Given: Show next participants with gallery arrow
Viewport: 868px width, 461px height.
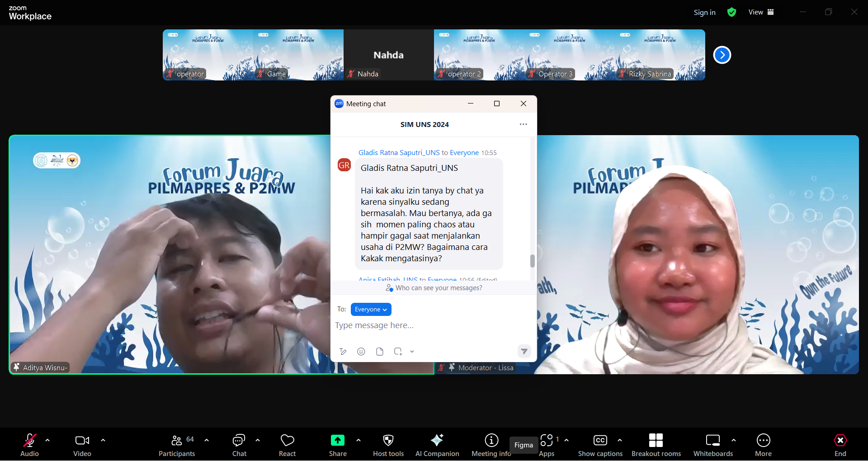Looking at the screenshot, I should pos(722,55).
